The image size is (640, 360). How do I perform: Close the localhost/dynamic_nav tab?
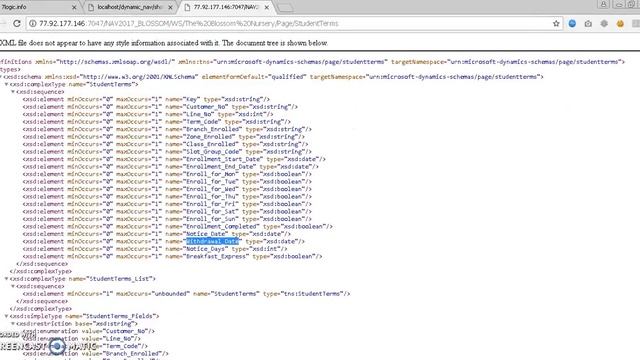(170, 7)
